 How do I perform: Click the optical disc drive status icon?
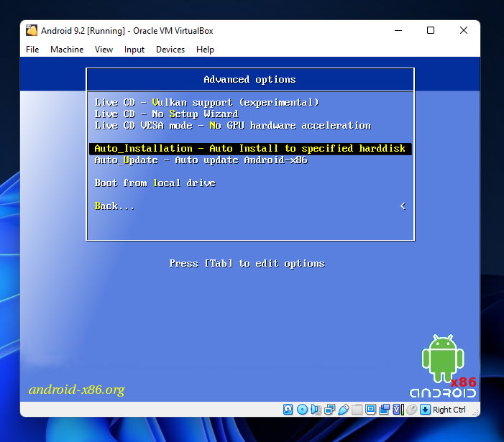(302, 410)
